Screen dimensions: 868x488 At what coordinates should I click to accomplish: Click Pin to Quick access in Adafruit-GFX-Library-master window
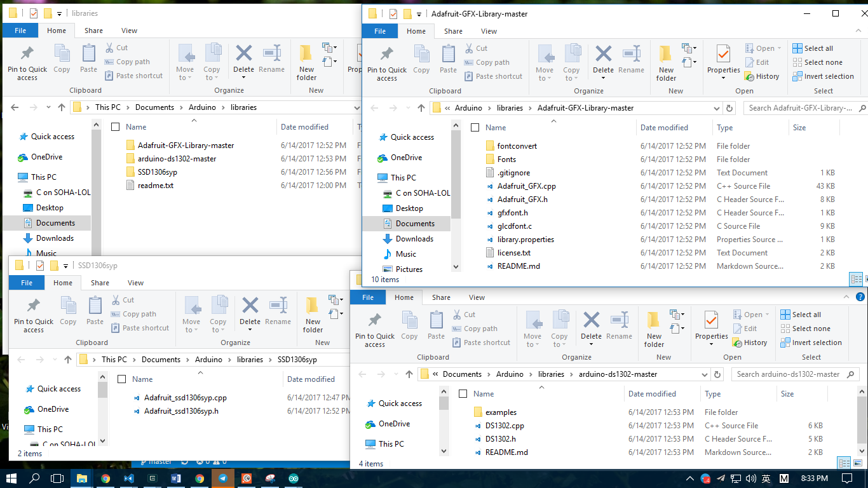tap(387, 64)
